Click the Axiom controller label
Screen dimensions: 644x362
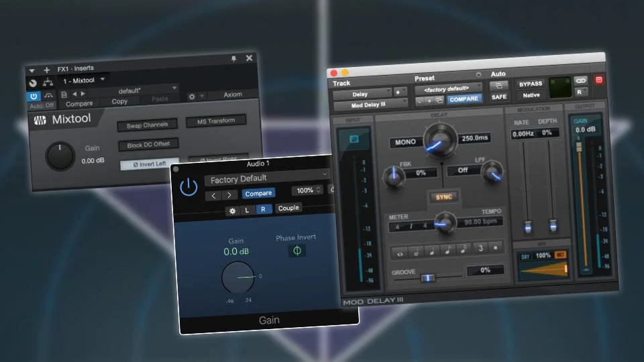(x=233, y=95)
